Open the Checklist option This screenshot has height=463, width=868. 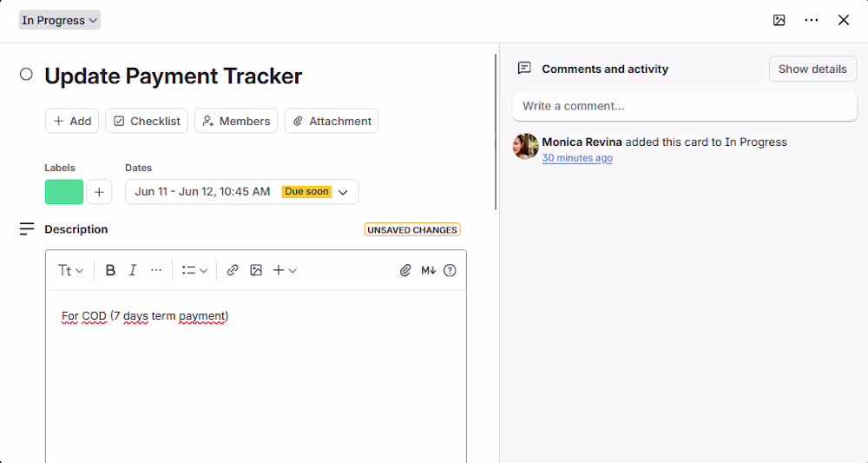tap(147, 121)
